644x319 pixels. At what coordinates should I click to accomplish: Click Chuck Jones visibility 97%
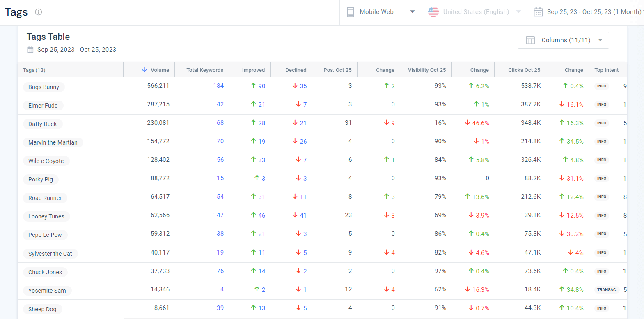pos(440,271)
